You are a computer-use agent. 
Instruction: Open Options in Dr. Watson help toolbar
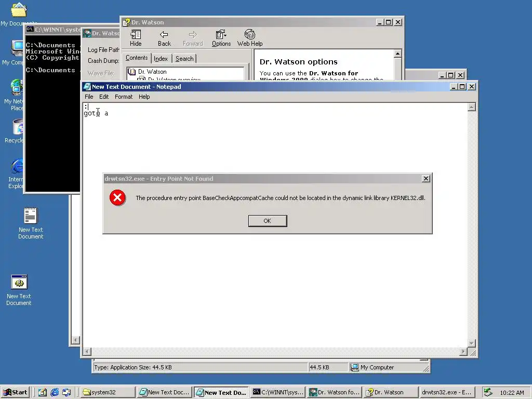click(221, 38)
